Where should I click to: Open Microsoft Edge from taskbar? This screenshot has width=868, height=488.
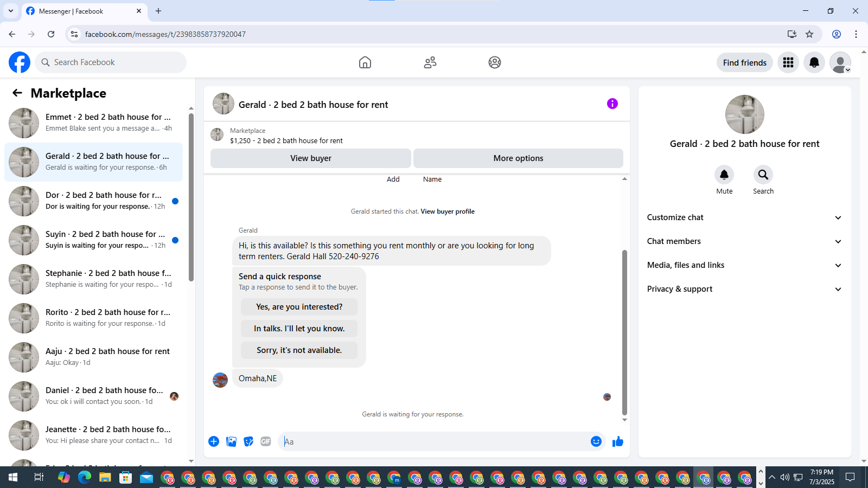click(x=85, y=477)
